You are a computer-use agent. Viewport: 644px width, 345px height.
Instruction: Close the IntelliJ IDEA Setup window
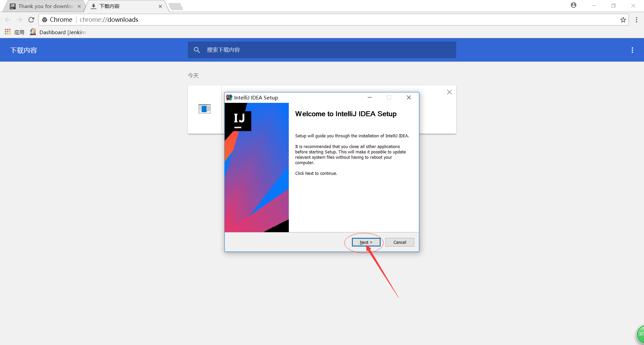coord(409,97)
